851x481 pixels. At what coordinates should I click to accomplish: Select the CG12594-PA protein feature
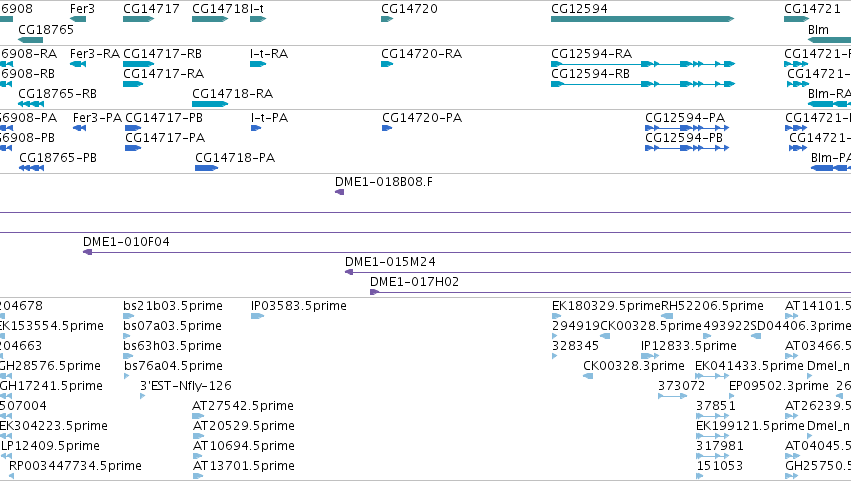click(687, 128)
